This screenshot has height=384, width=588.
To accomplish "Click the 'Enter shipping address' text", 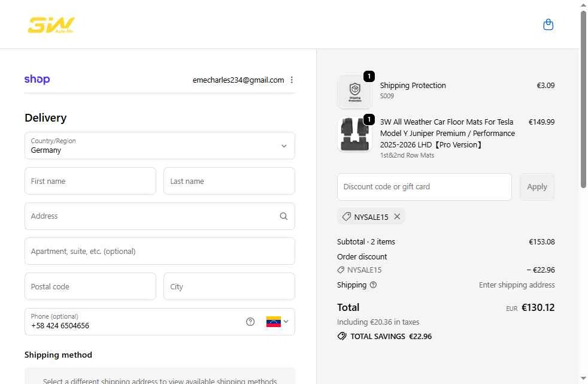I will point(517,285).
